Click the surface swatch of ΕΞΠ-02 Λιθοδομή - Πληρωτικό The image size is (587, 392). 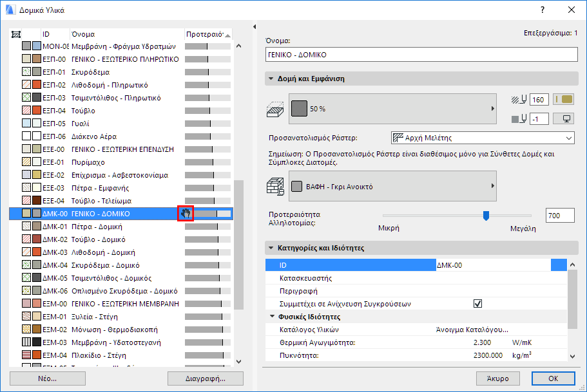pos(37,85)
